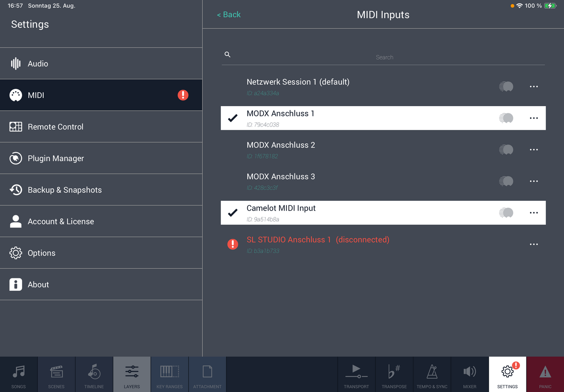Open the Audio settings waveform icon
Screen dimensions: 564x392
[x=16, y=63]
